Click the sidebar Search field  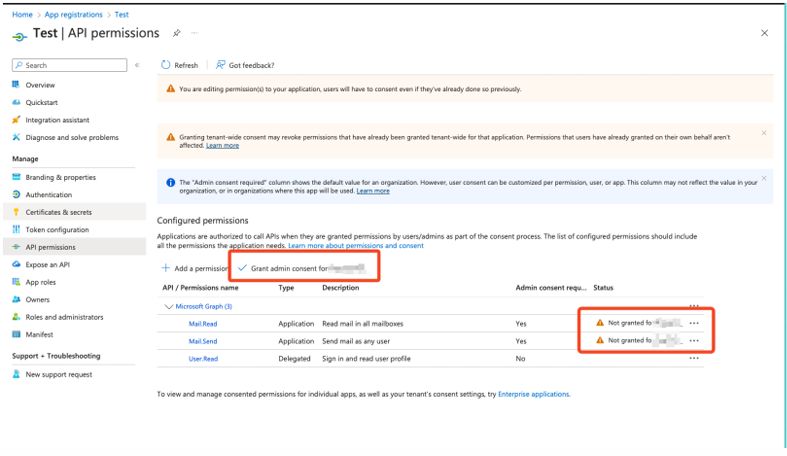[69, 65]
